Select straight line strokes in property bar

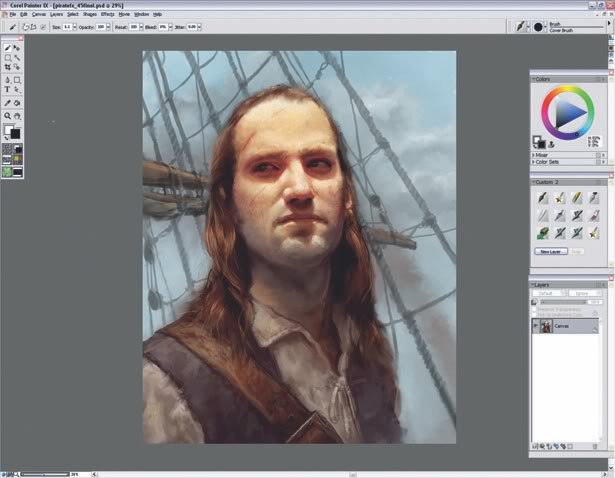pos(34,27)
